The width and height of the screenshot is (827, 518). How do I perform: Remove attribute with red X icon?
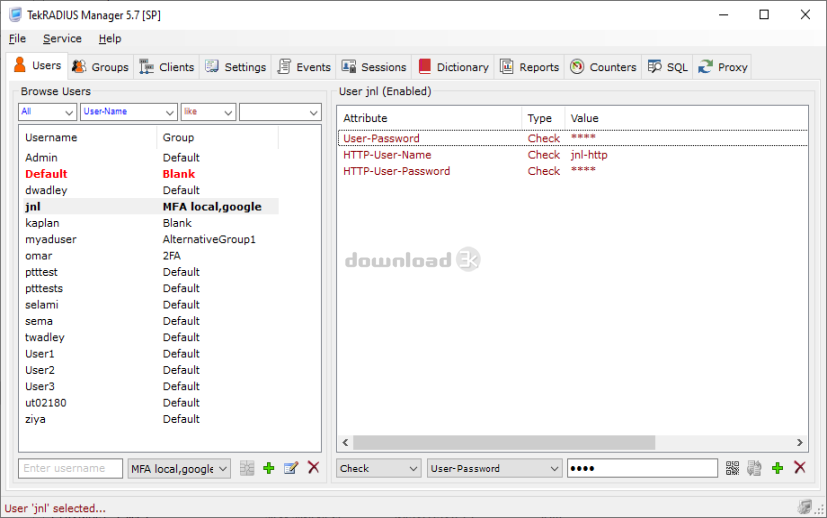[x=800, y=467]
